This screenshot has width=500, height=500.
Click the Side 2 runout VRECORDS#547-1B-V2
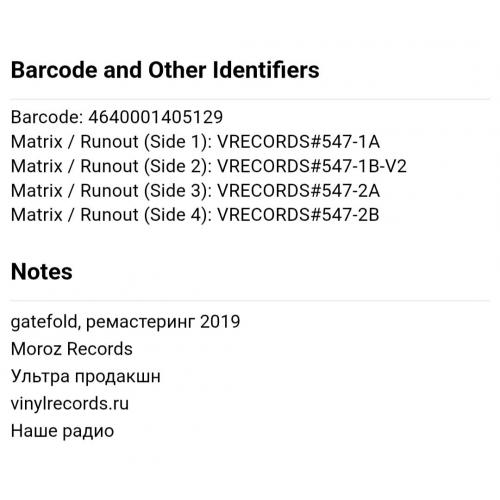click(x=312, y=166)
